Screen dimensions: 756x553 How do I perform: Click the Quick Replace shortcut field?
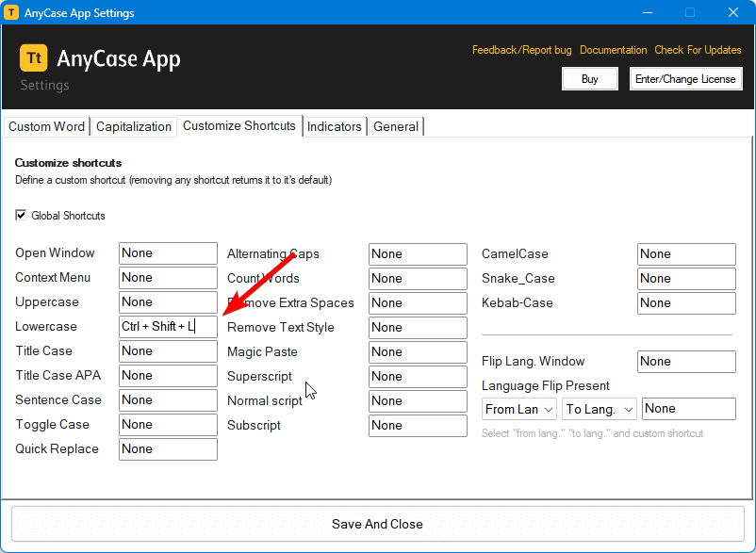point(169,449)
